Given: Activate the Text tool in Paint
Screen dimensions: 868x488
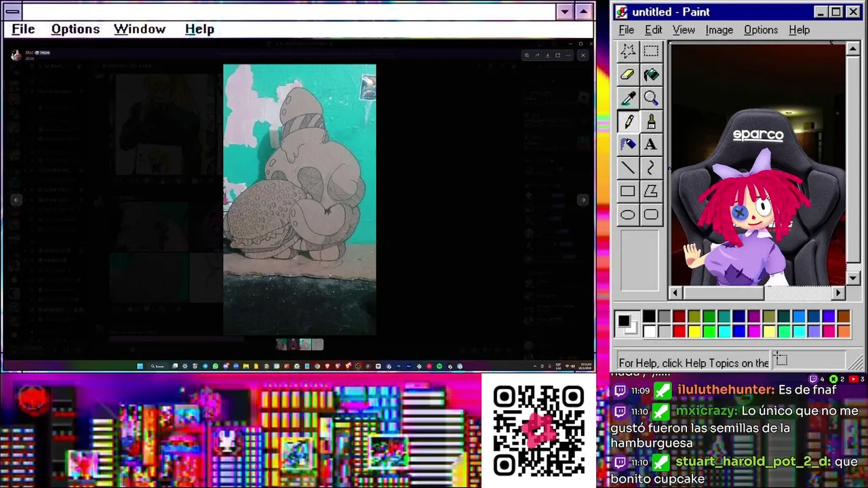Looking at the screenshot, I should point(651,144).
